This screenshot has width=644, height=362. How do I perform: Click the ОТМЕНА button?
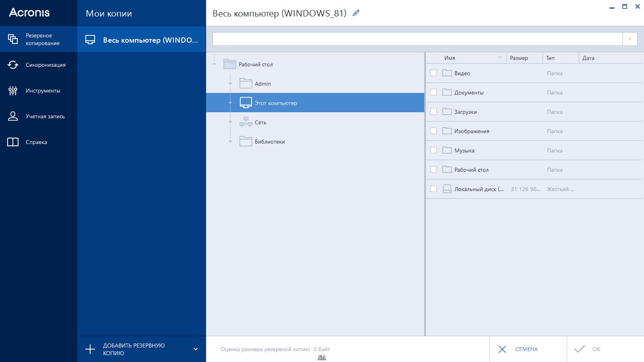click(528, 349)
